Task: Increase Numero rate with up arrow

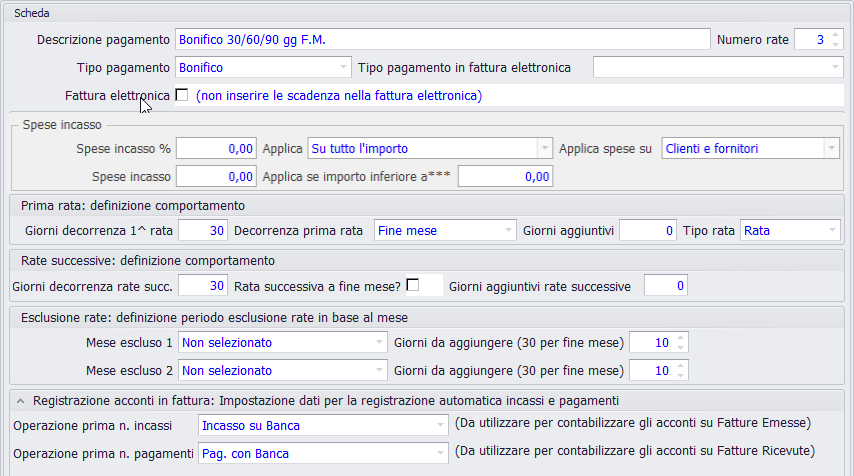Action: click(835, 35)
